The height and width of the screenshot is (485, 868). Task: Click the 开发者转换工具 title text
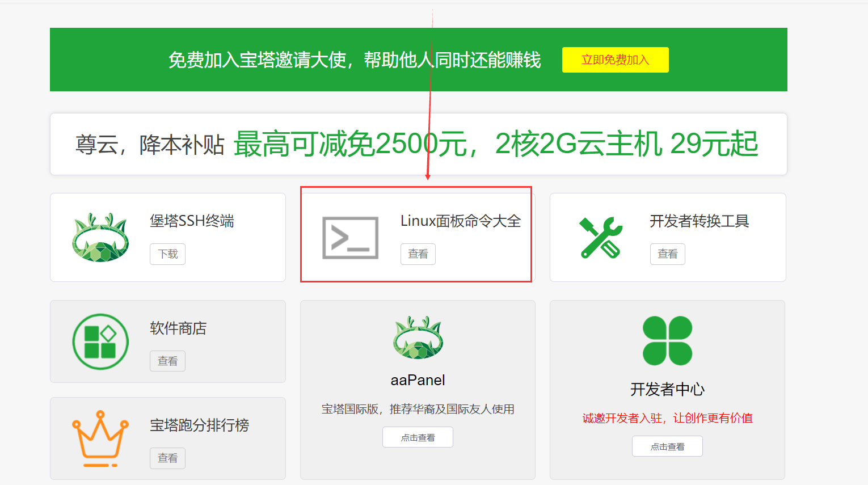pos(700,221)
